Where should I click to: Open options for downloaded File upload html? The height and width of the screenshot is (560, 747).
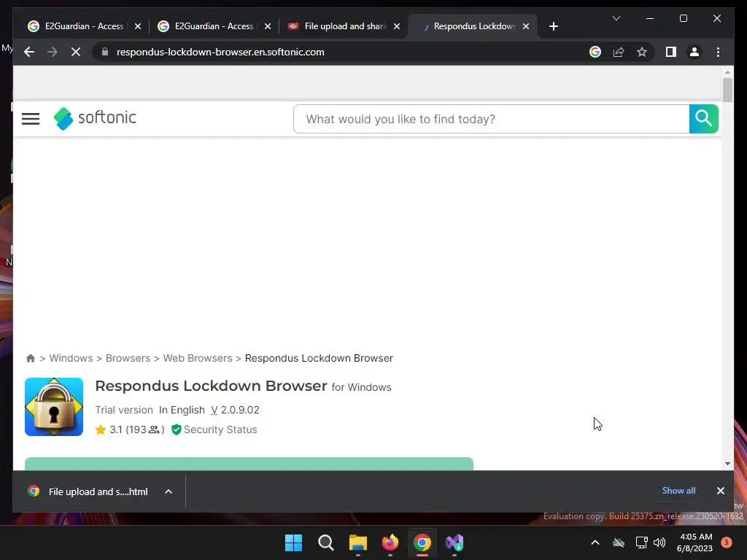click(x=169, y=491)
